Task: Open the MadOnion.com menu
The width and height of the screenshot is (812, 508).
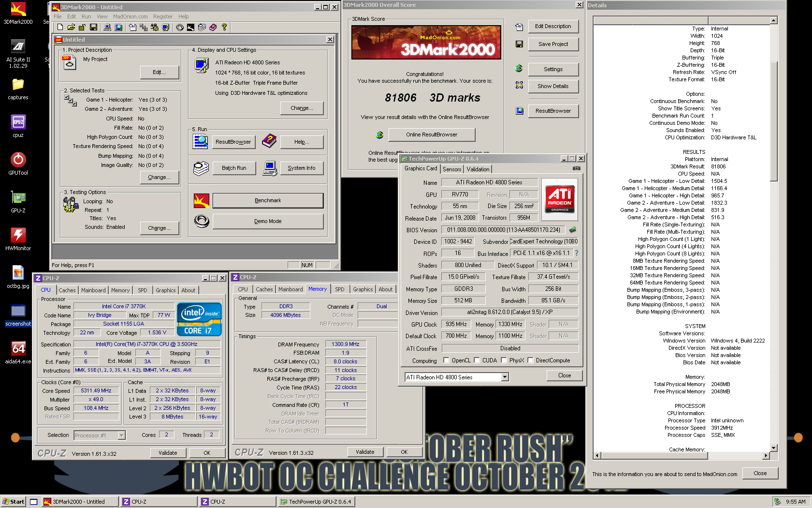Action: (x=130, y=16)
